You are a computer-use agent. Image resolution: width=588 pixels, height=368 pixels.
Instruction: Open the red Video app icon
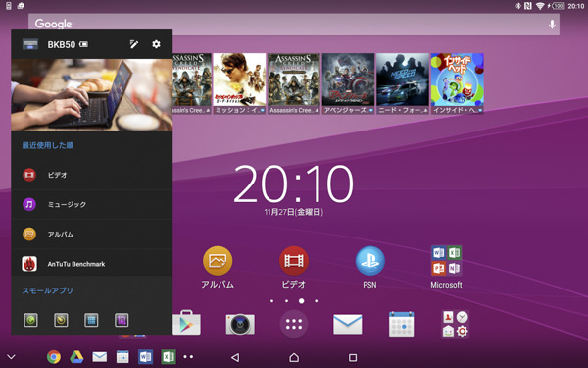[x=294, y=261]
